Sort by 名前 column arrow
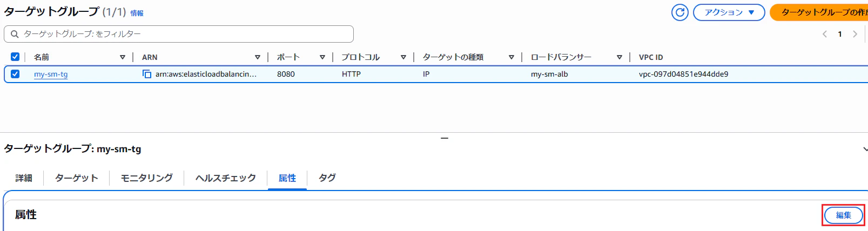Viewport: 868px width, 231px height. pyautogui.click(x=123, y=57)
